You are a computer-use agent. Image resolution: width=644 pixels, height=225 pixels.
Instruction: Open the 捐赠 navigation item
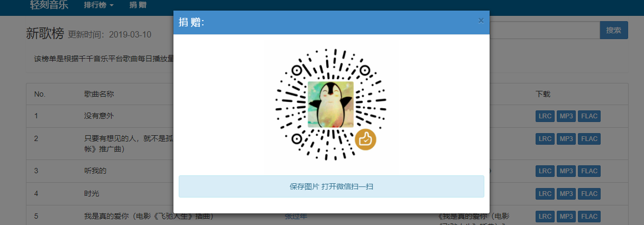point(138,5)
